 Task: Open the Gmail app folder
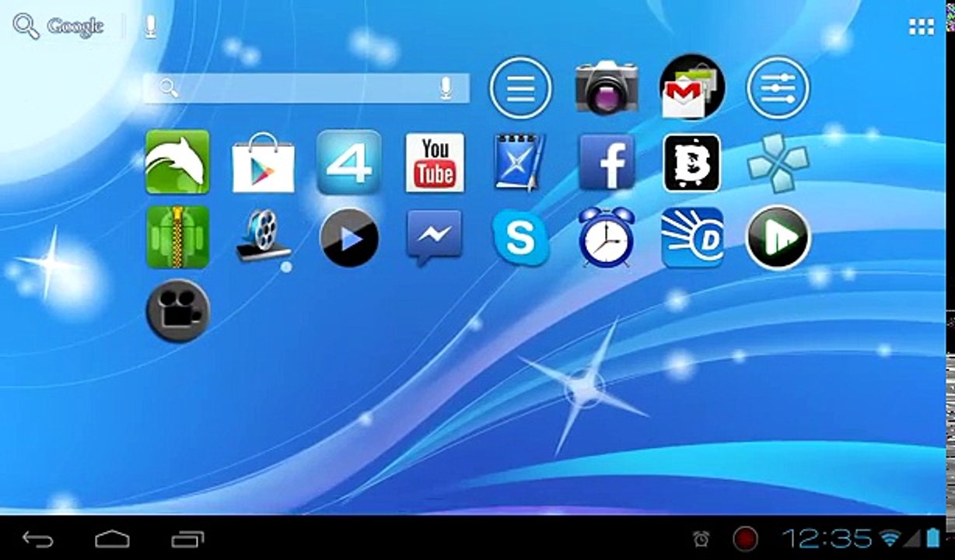point(692,87)
